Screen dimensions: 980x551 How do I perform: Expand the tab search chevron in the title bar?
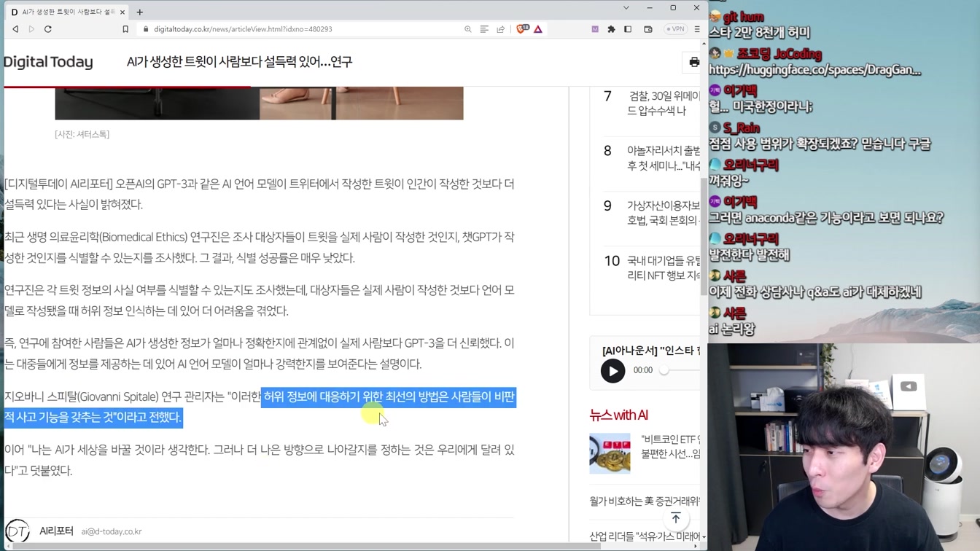click(626, 8)
